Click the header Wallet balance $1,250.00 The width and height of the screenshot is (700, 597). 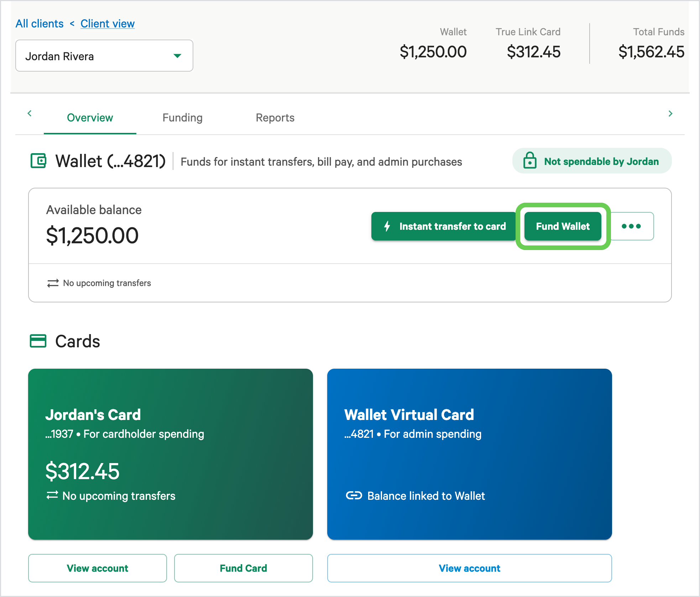click(433, 52)
